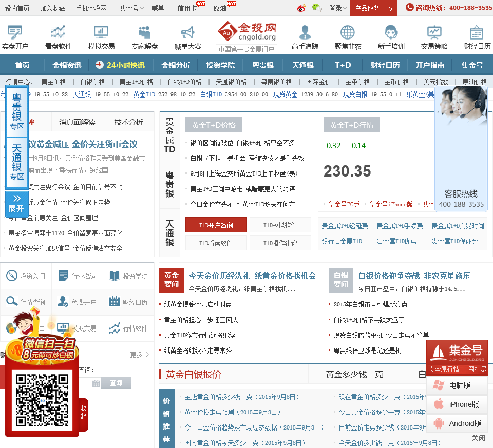Open headline 今天金价历经洗礼 纸黄金价格找机会

[x=252, y=276]
